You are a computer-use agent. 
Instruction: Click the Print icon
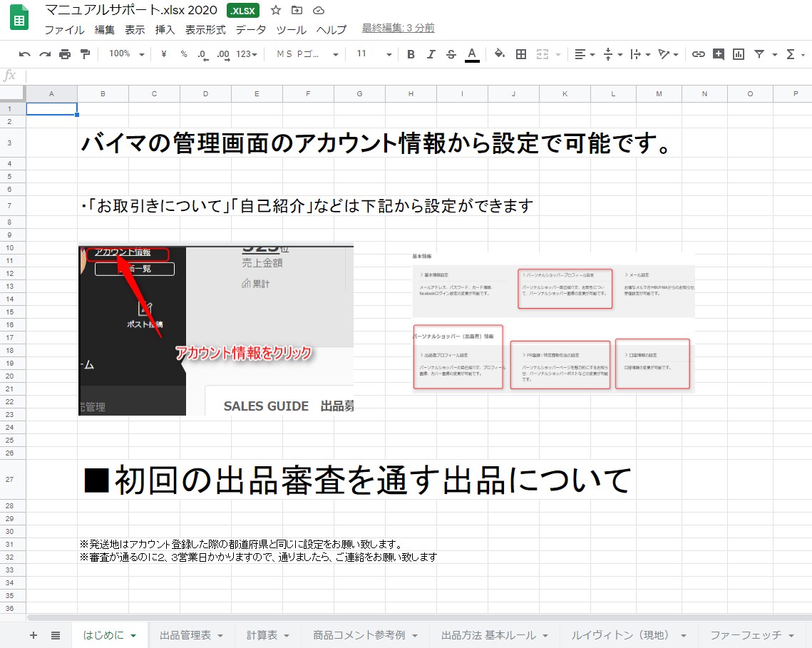tap(65, 54)
